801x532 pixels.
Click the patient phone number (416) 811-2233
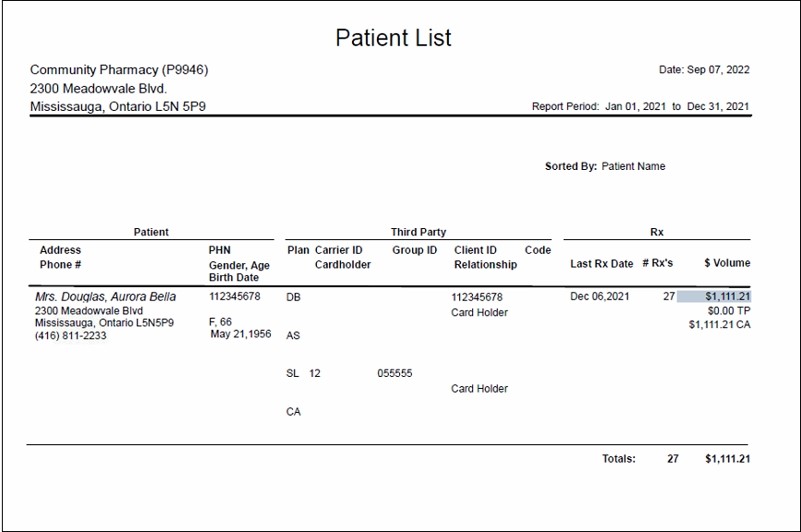click(x=70, y=336)
